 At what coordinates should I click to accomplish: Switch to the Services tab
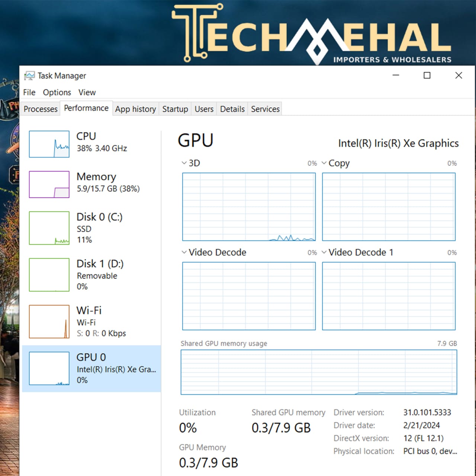click(x=265, y=109)
